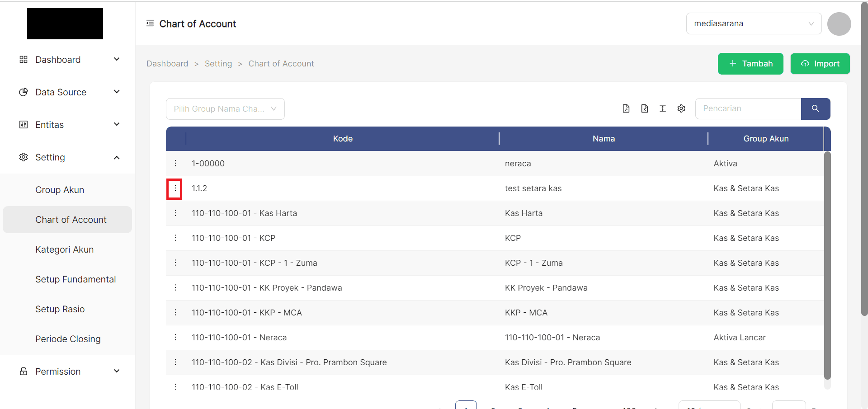The width and height of the screenshot is (868, 409).
Task: Click the user avatar circle
Action: click(839, 24)
